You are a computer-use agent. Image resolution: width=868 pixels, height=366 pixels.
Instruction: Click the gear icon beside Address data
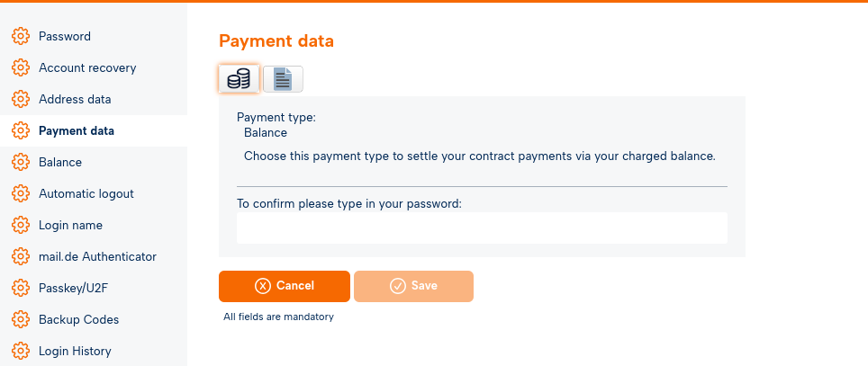pyautogui.click(x=21, y=100)
